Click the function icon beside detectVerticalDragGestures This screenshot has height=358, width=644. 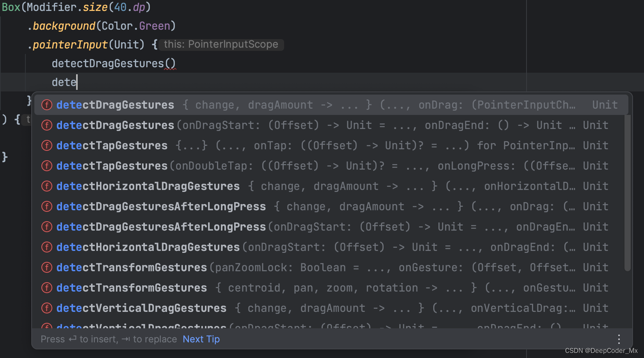pos(46,308)
